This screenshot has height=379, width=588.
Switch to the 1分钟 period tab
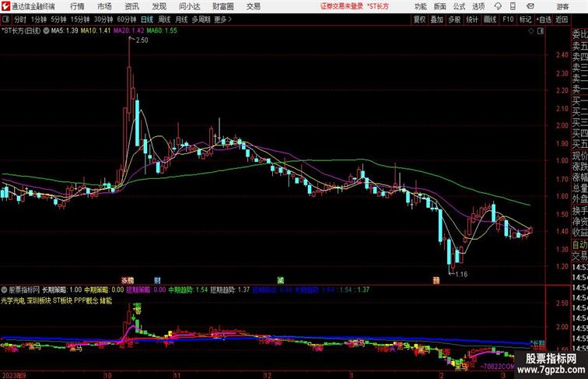tap(39, 19)
